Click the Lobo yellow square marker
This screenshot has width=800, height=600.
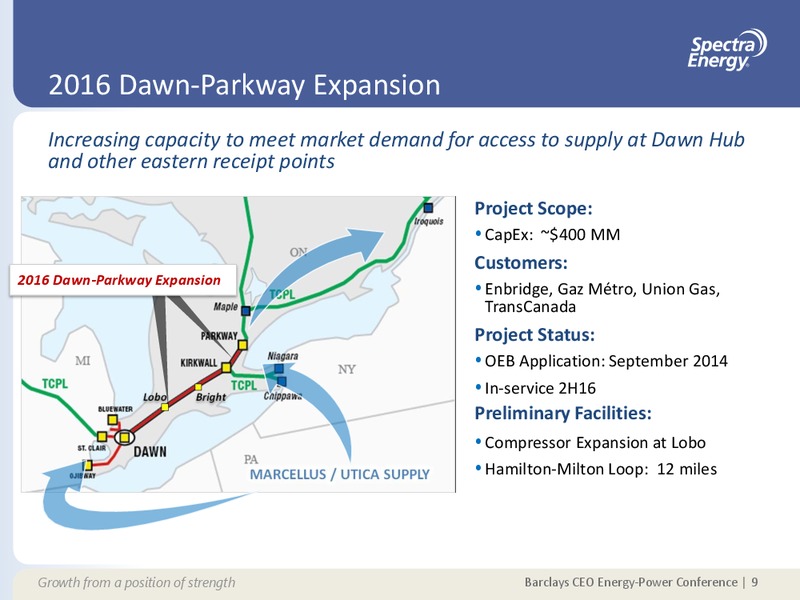tap(165, 407)
